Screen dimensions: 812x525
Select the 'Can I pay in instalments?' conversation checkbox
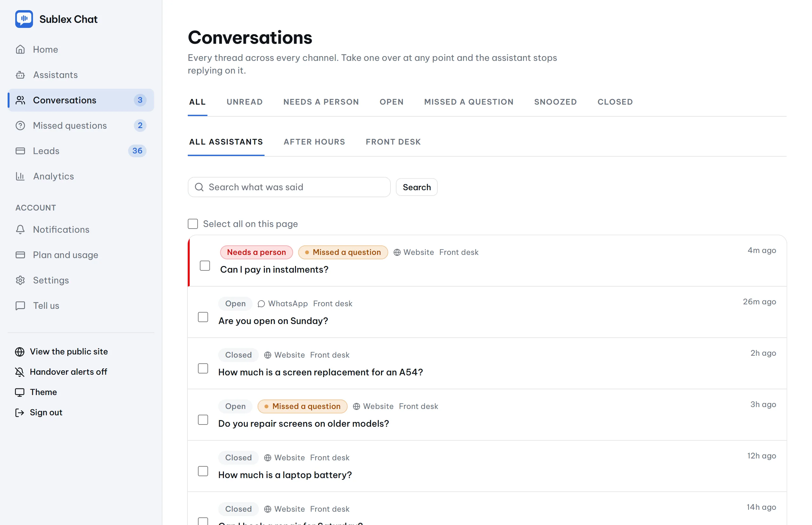205,266
